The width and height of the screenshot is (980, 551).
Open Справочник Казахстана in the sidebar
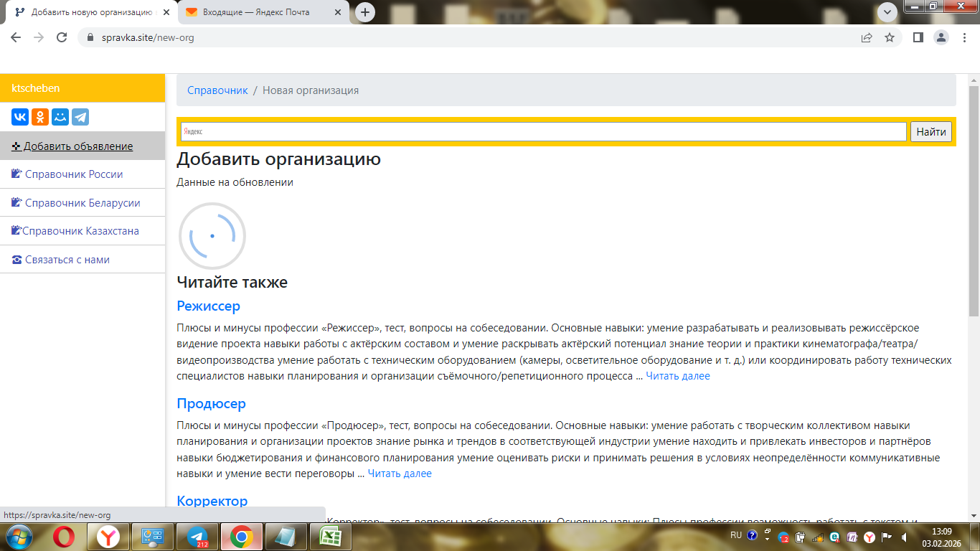83,231
